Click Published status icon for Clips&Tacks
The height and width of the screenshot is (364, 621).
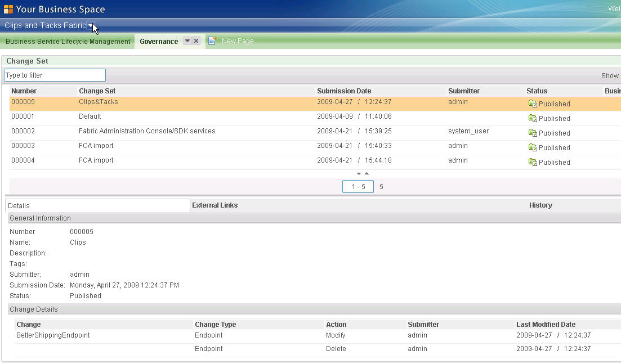coord(533,104)
